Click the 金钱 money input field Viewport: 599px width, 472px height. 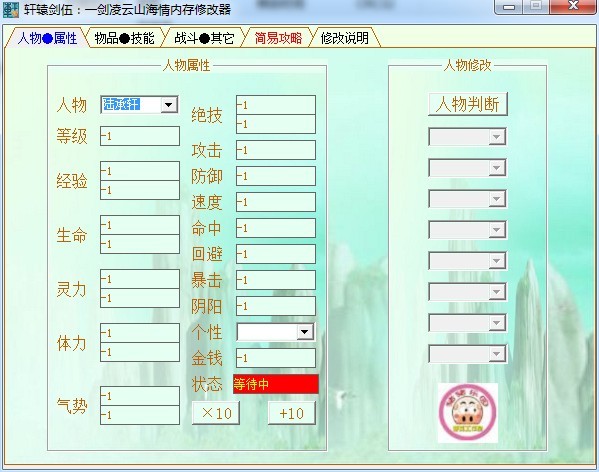(276, 358)
